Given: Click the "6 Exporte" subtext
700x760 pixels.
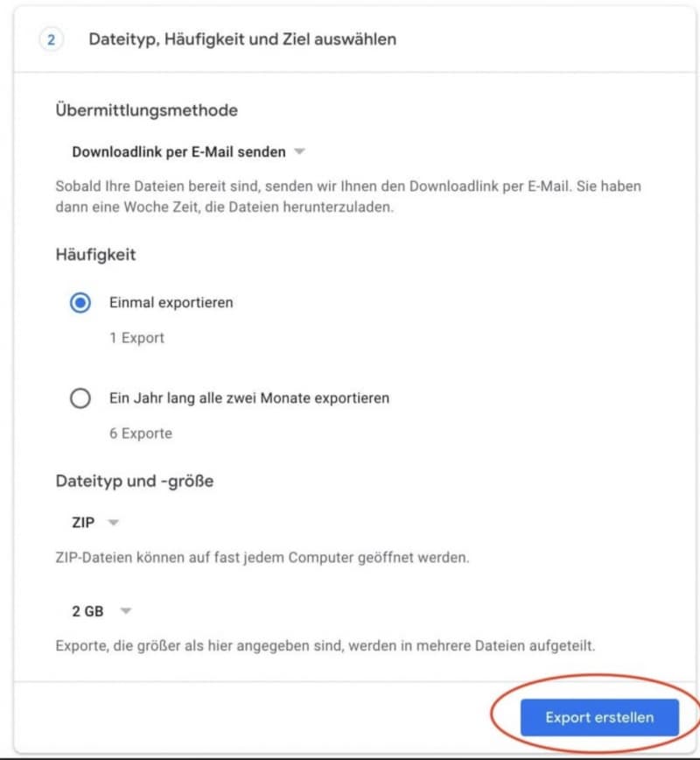Looking at the screenshot, I should 141,433.
